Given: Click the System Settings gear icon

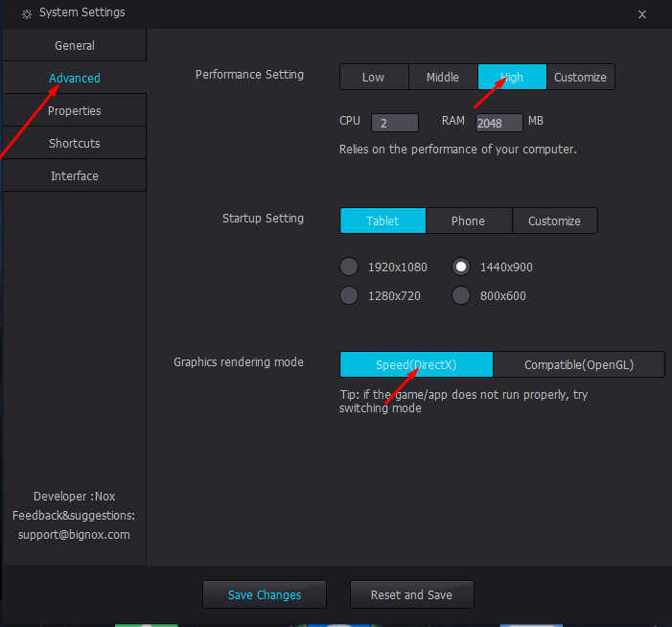Looking at the screenshot, I should point(27,14).
